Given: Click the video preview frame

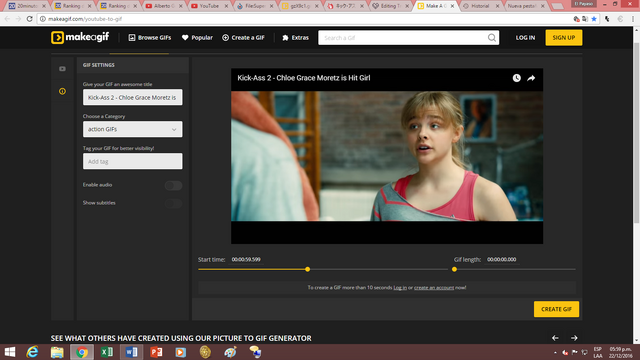Looking at the screenshot, I should (x=387, y=156).
